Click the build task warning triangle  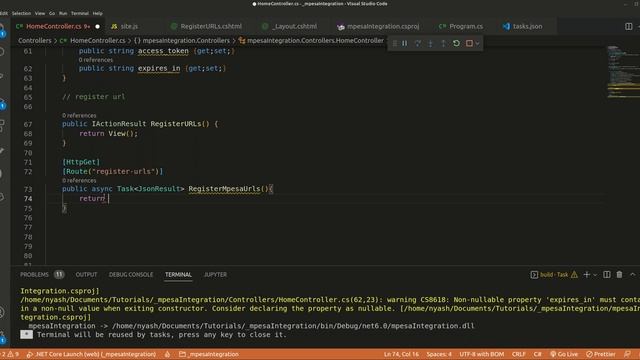click(574, 275)
